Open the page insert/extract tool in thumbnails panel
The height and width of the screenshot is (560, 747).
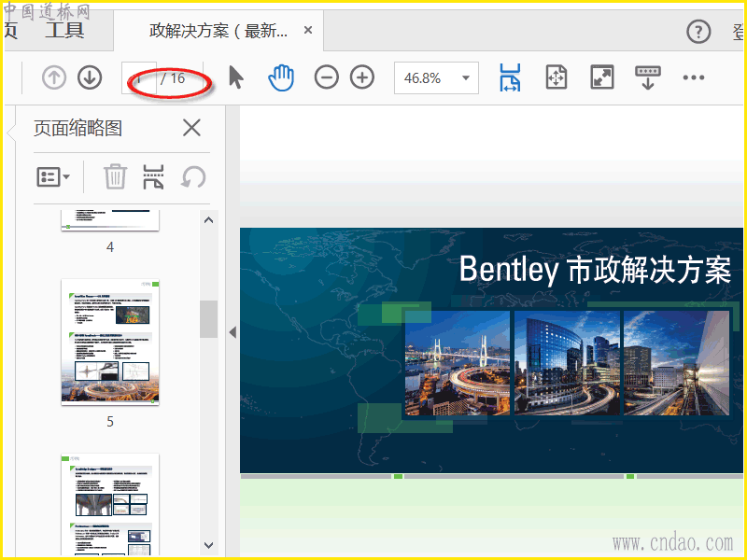point(153,176)
